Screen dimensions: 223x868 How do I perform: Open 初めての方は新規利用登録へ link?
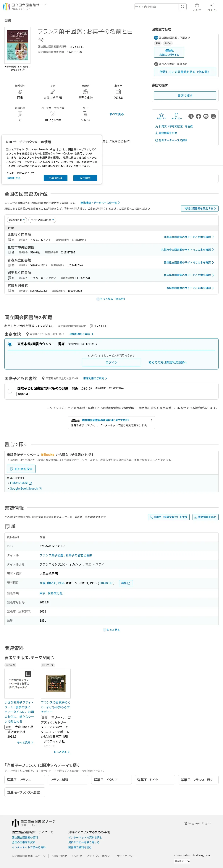tap(168, 362)
